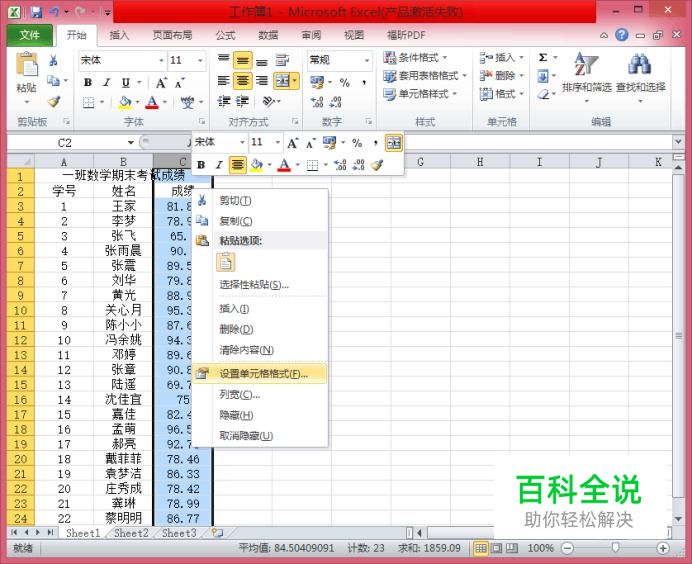692x564 pixels.
Task: Click the mini toolbar percent button
Action: pyautogui.click(x=357, y=143)
